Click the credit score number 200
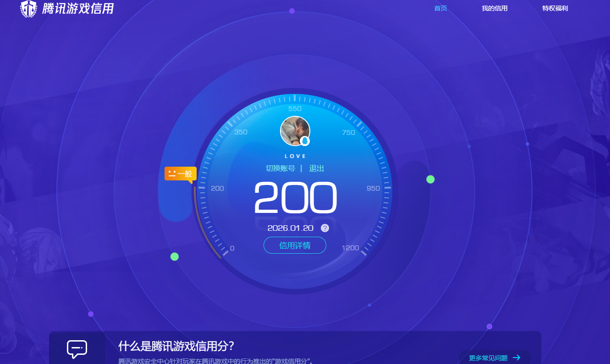Screen dimensions: 610x364 [295, 197]
